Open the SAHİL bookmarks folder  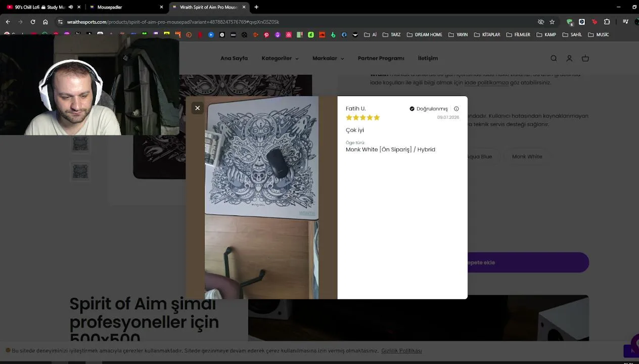tap(572, 34)
